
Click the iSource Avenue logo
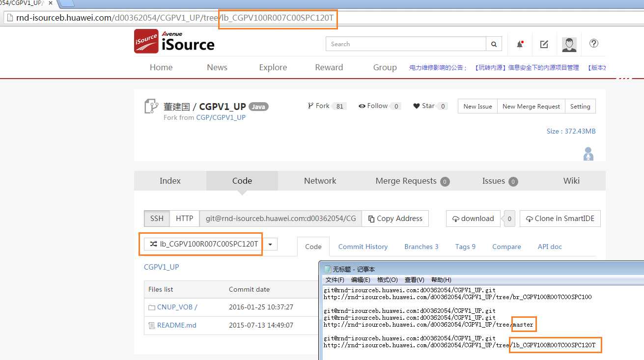[174, 41]
